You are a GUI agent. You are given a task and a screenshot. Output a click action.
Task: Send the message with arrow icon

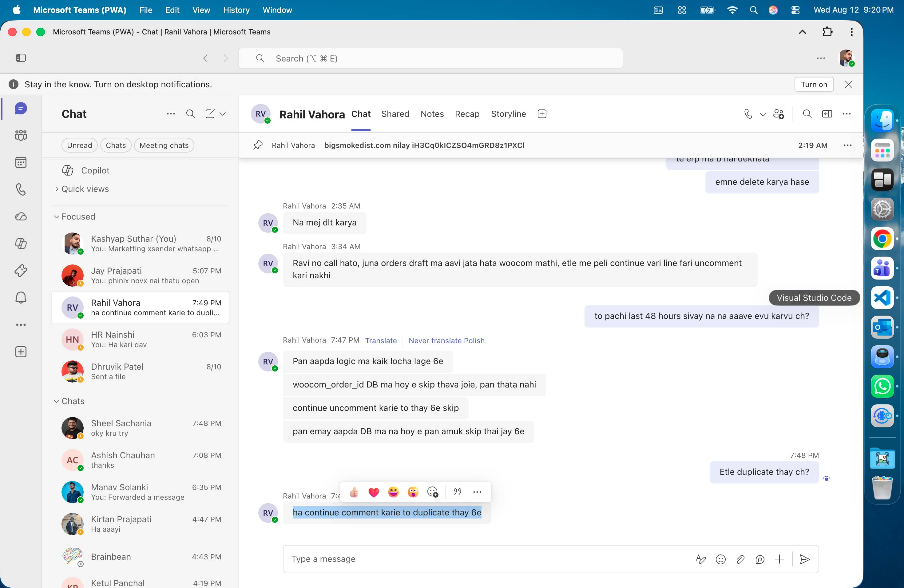click(x=805, y=559)
